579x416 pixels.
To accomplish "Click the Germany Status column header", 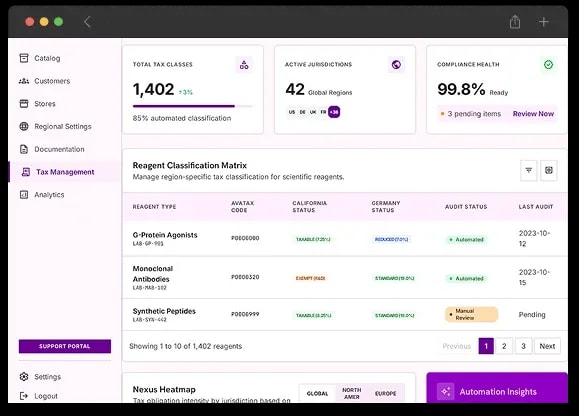I will (x=386, y=207).
